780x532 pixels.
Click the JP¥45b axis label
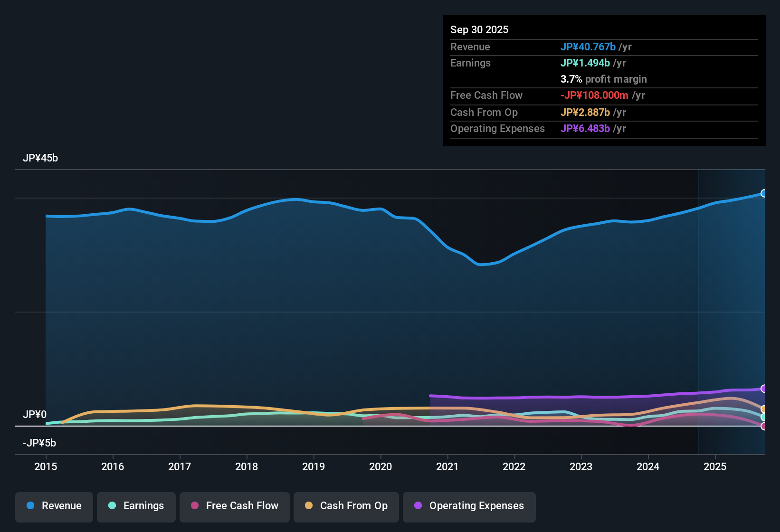(x=41, y=158)
